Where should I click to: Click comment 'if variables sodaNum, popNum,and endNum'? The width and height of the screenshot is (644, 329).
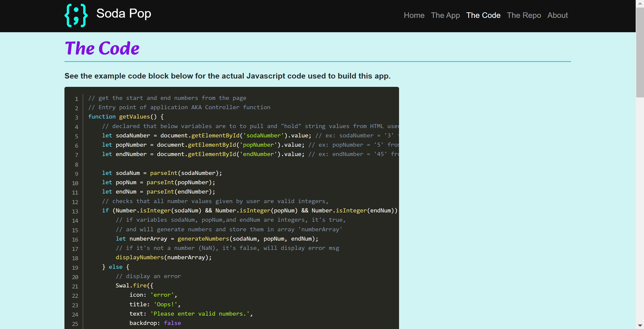[231, 220]
